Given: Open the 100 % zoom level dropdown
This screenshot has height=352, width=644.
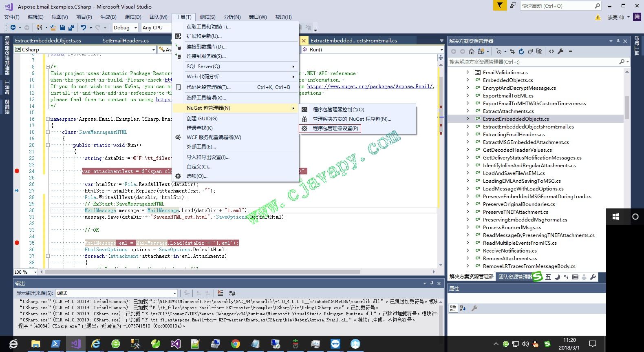Looking at the screenshot, I should tap(26, 272).
